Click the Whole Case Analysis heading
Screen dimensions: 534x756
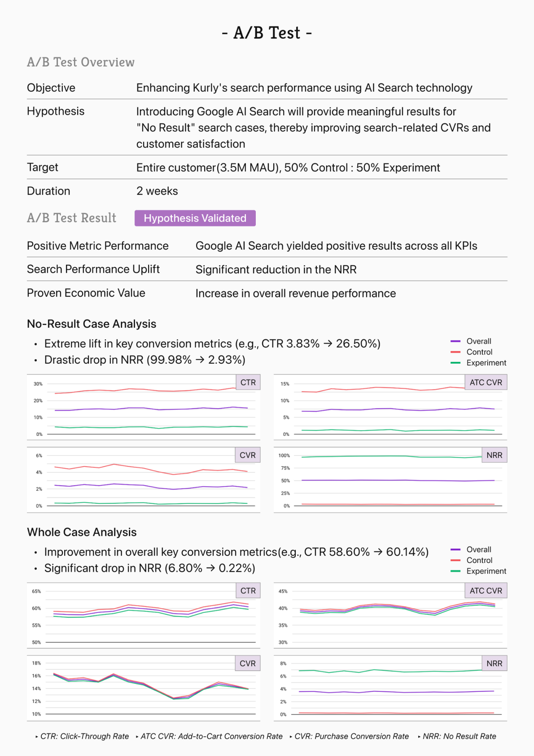(82, 532)
